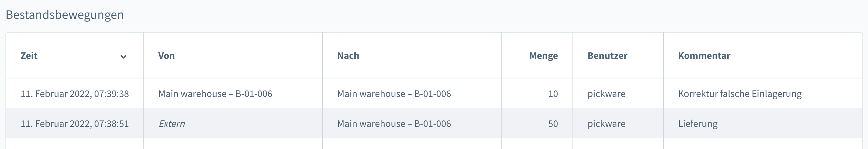
Task: Click pickware user in the Lieferung row
Action: 606,124
